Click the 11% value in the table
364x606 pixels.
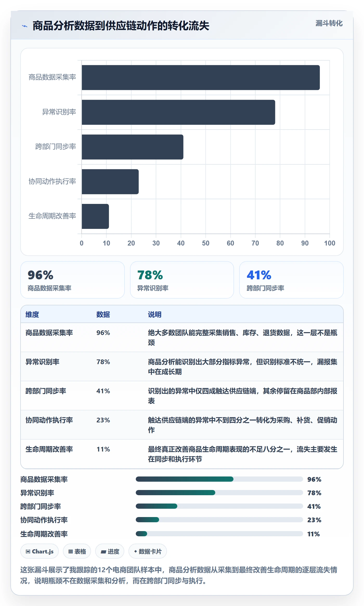103,449
